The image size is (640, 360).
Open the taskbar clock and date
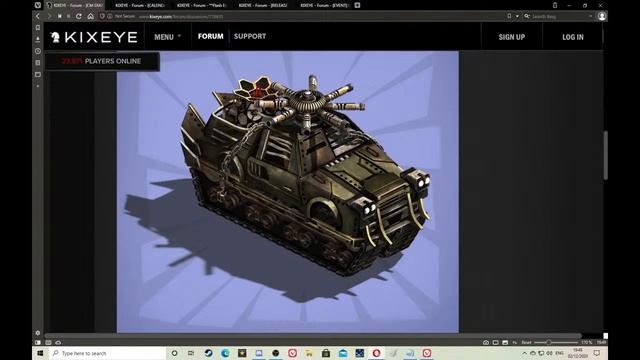(x=577, y=353)
